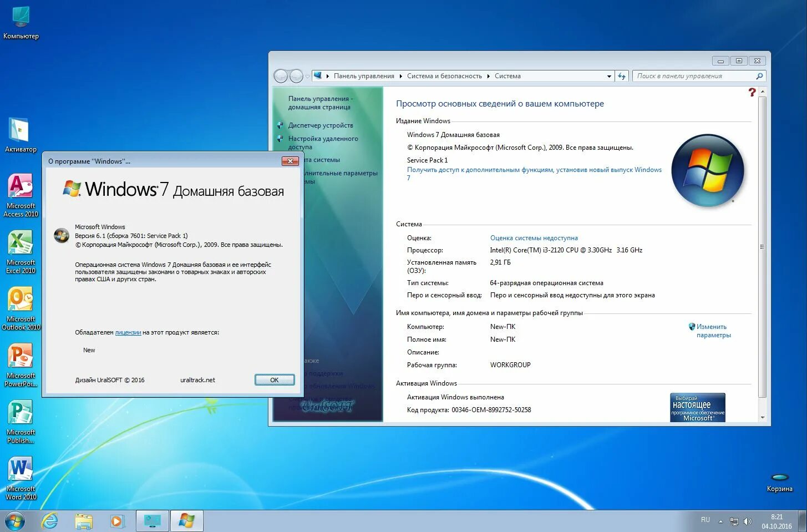
Task: Click the Windows logo in System window
Action: 708,170
